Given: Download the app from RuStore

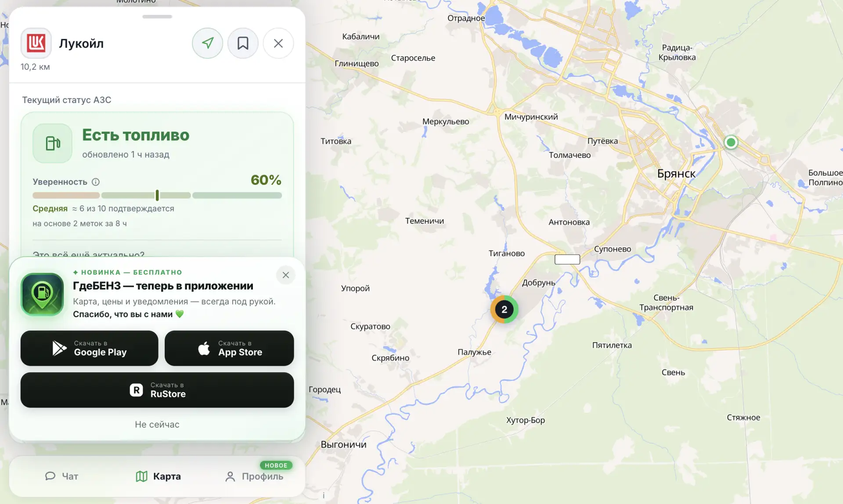Looking at the screenshot, I should 157,390.
